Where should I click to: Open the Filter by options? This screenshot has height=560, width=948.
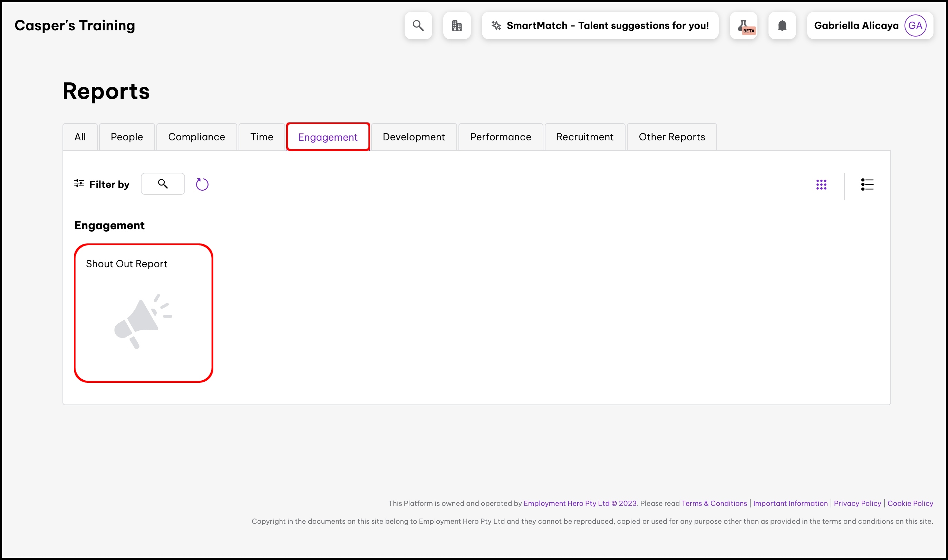tap(101, 184)
